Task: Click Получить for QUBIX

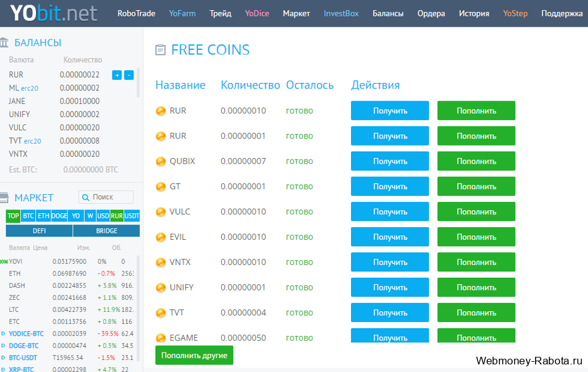Action: point(390,161)
